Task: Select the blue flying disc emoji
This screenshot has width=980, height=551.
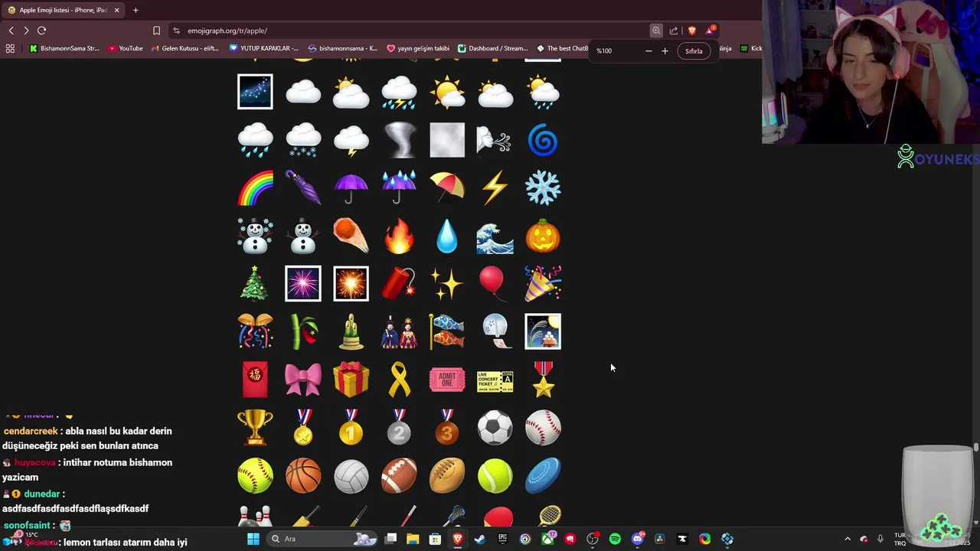Action: 543,475
